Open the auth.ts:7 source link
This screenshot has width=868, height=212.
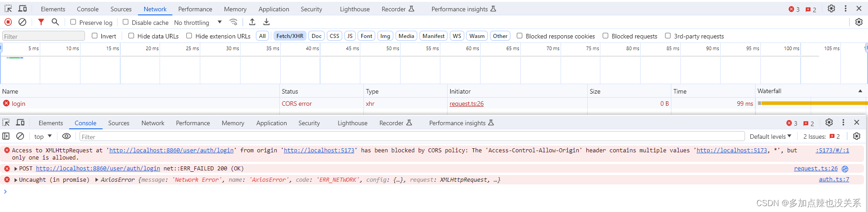pos(834,179)
